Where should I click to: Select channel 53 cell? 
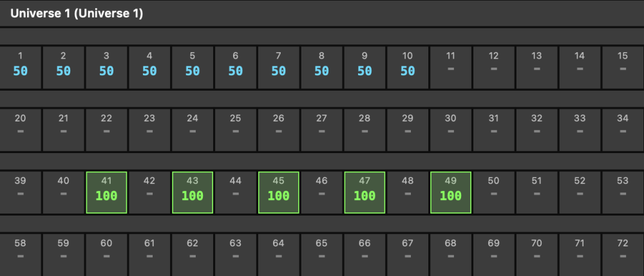pyautogui.click(x=623, y=192)
